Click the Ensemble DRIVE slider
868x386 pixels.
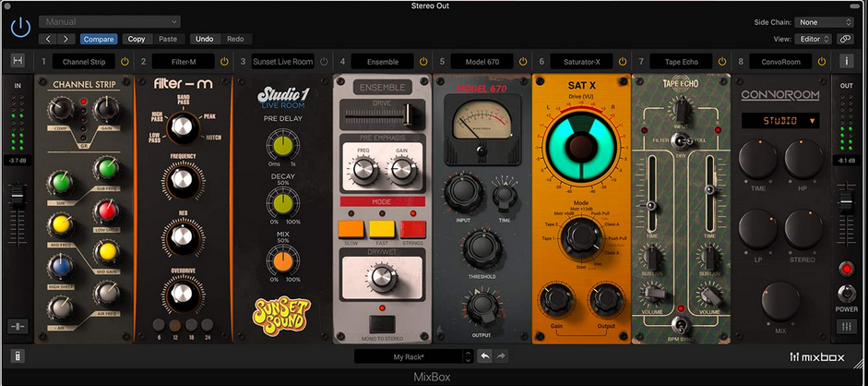(x=409, y=115)
